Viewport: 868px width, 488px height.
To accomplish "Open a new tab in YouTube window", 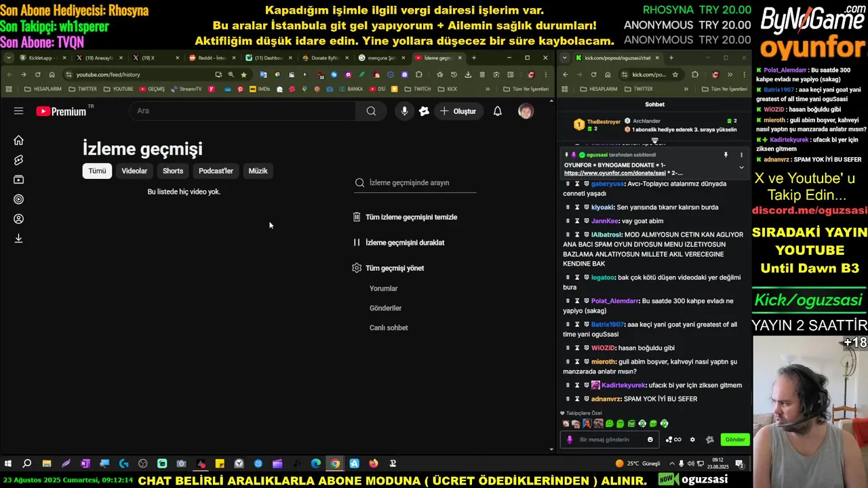I will point(474,58).
